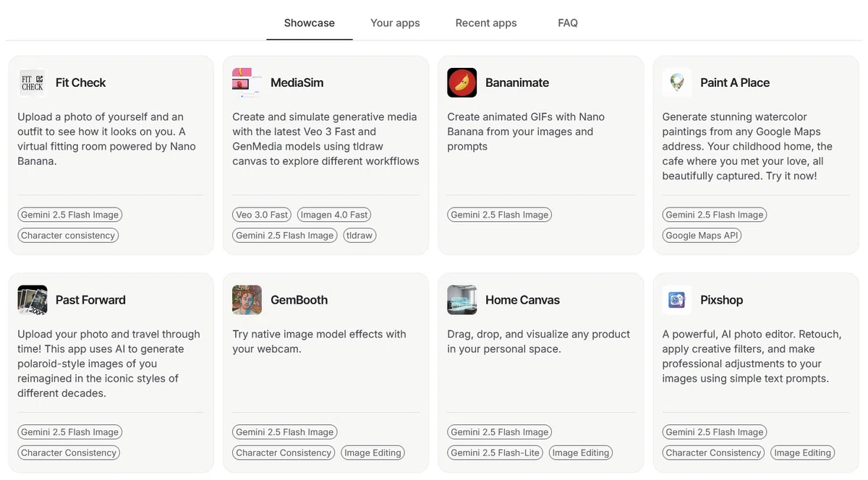This screenshot has width=868, height=480.
Task: Open the Fit Check app icon
Action: pos(33,82)
